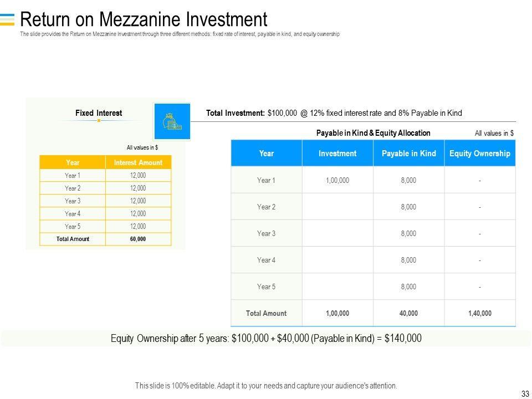Select 'Year 3' in the blue table
This screenshot has width=532, height=399.
[266, 233]
